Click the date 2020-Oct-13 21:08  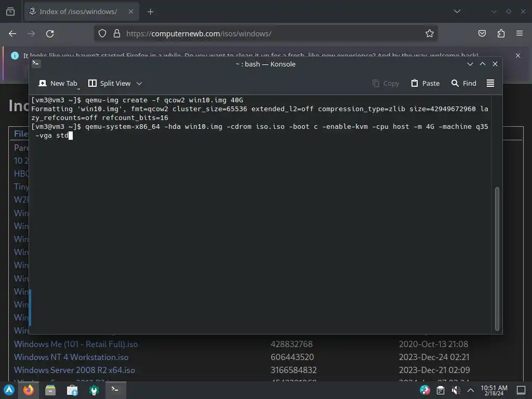pos(433,344)
